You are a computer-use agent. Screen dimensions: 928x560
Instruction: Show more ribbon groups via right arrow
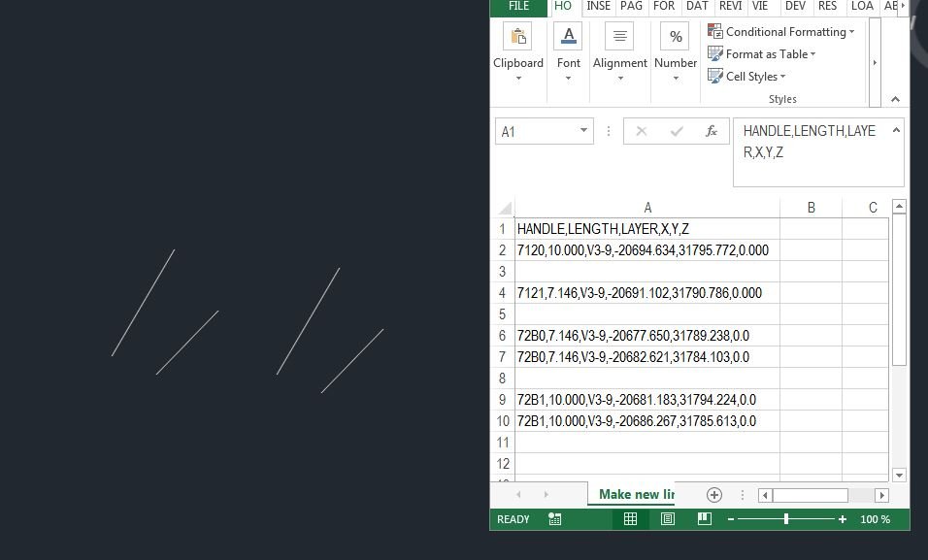[875, 62]
